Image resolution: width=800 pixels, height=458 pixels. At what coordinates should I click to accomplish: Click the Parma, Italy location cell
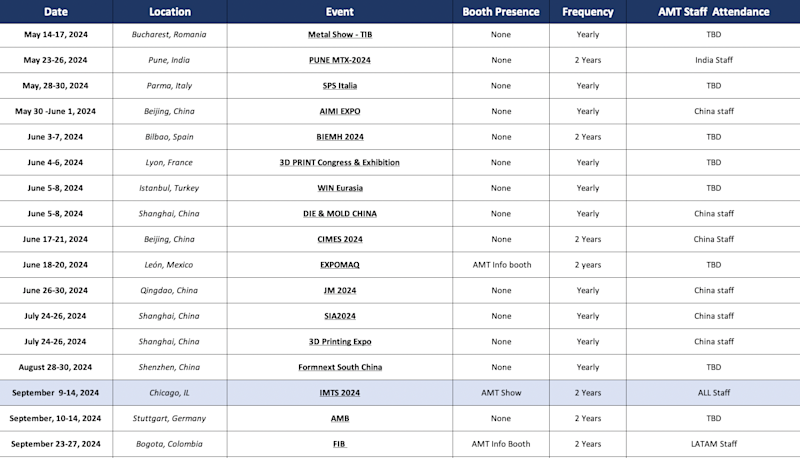169,86
